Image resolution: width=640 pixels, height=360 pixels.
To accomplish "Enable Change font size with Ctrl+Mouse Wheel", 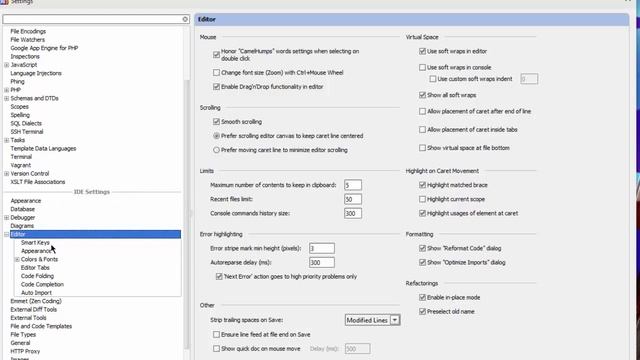I will pyautogui.click(x=216, y=73).
